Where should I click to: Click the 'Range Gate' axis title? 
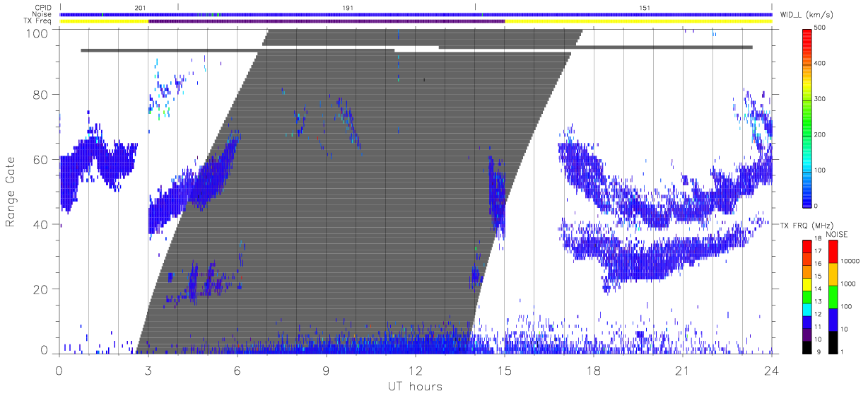pyautogui.click(x=11, y=192)
